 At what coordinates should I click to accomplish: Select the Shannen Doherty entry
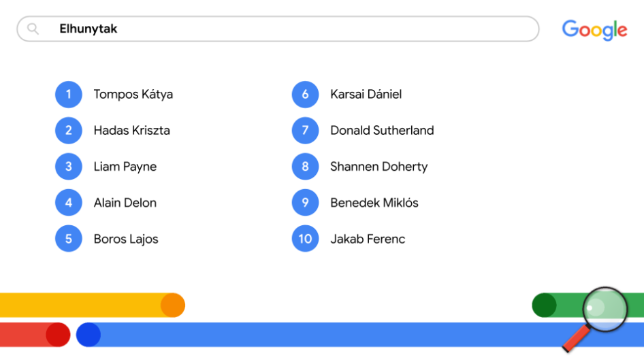tap(379, 167)
